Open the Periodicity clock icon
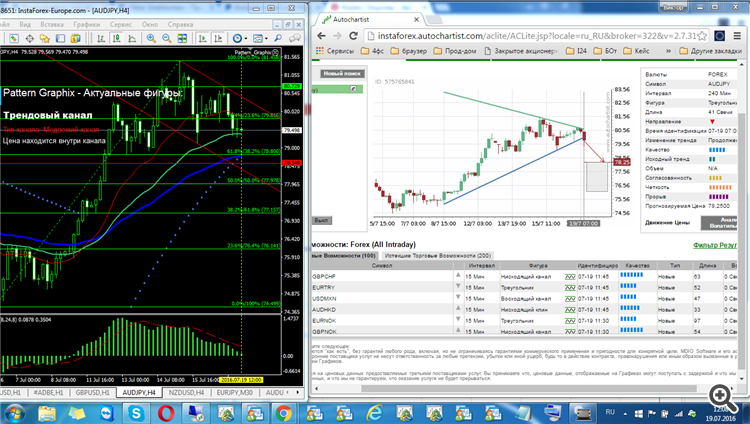 237,38
